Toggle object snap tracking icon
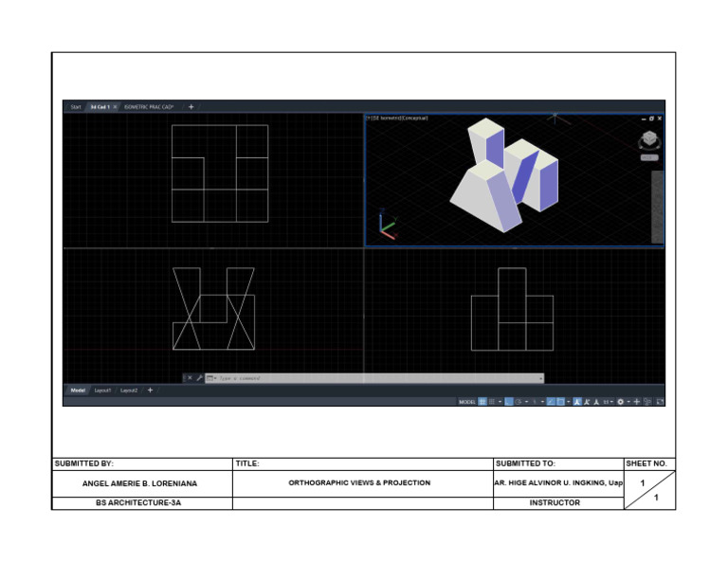Viewport: 728px width, 563px height. [x=551, y=402]
